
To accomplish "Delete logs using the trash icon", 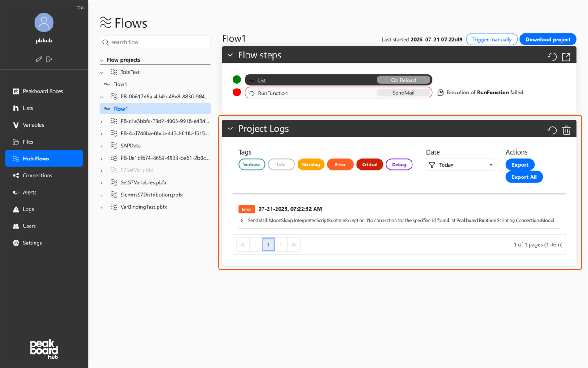I will [566, 129].
